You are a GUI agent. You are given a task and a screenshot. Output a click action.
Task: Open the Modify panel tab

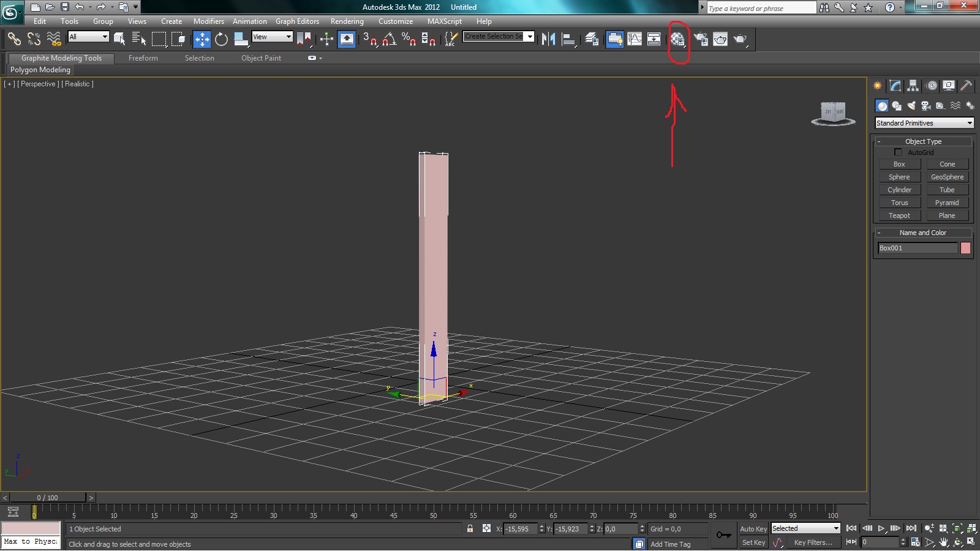[x=895, y=86]
